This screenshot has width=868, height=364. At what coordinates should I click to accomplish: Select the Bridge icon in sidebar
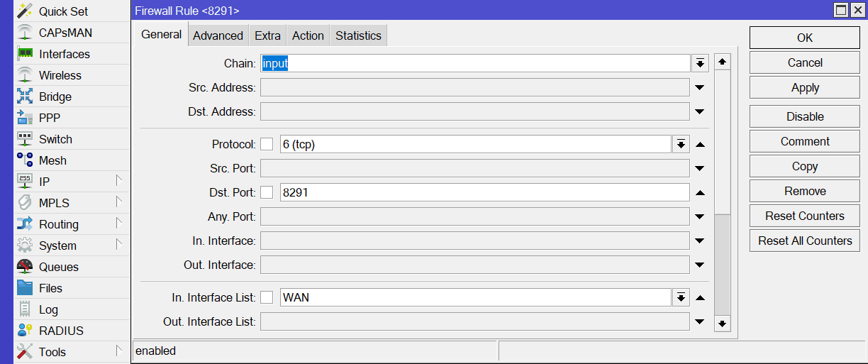point(25,96)
